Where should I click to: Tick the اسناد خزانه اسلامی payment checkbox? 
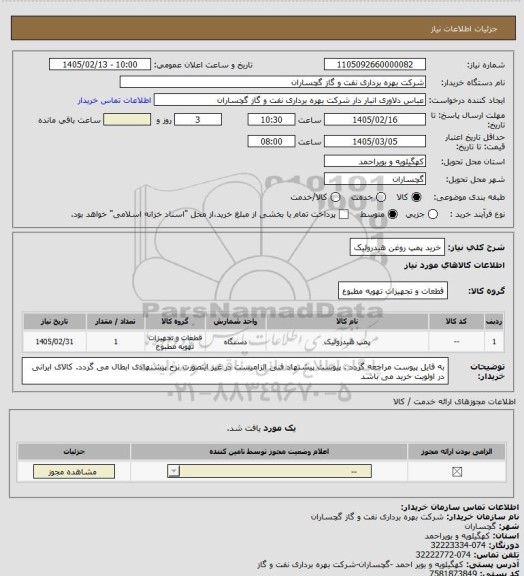[x=344, y=214]
